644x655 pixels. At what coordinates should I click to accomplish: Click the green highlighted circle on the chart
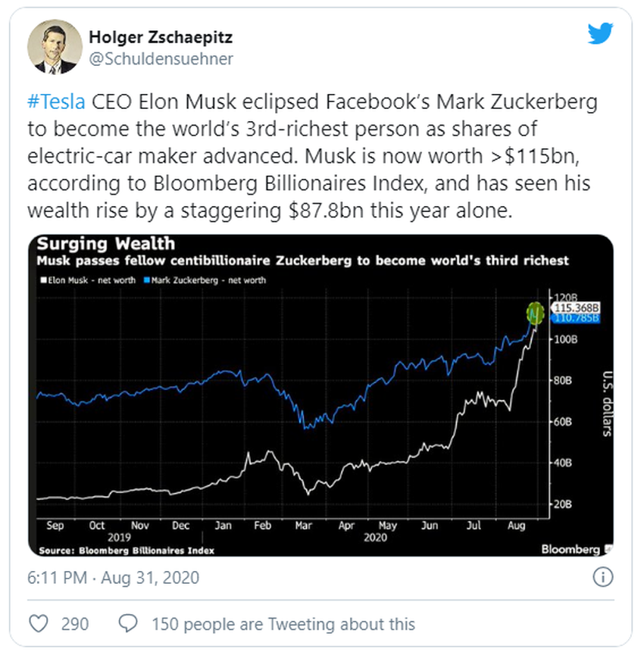click(536, 311)
